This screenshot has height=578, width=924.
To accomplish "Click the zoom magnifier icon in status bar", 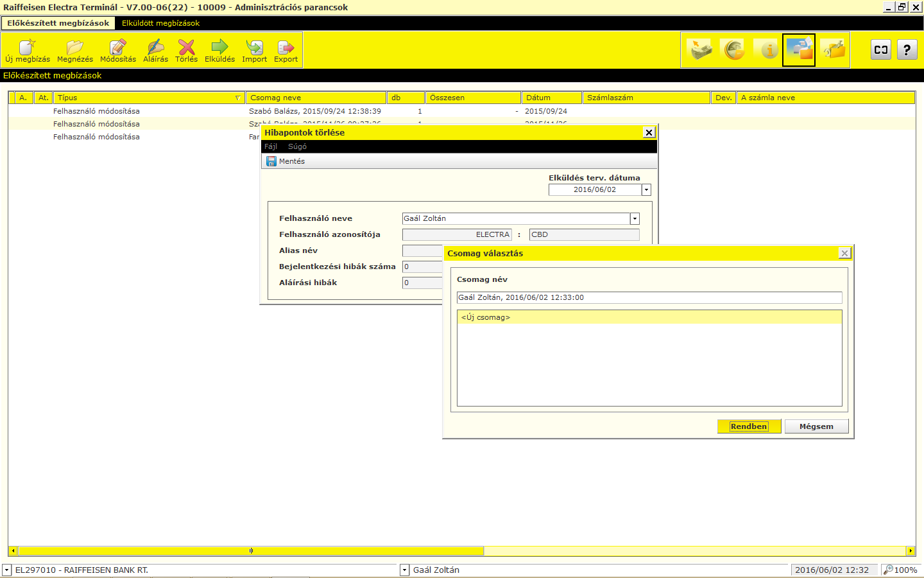I will [888, 570].
